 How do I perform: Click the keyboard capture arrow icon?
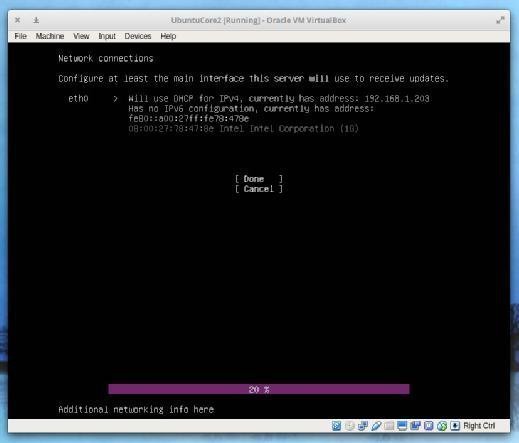pyautogui.click(x=455, y=426)
